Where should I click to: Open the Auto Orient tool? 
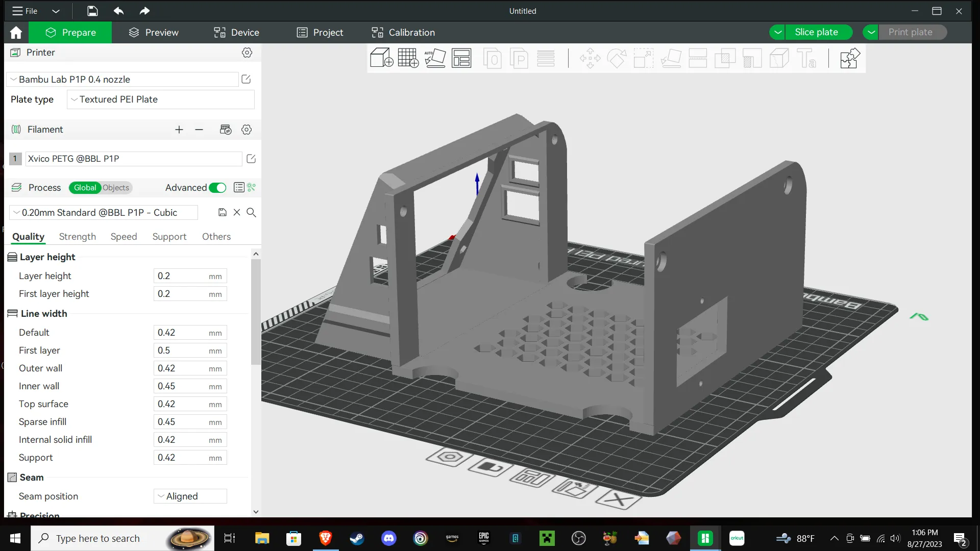pyautogui.click(x=435, y=58)
